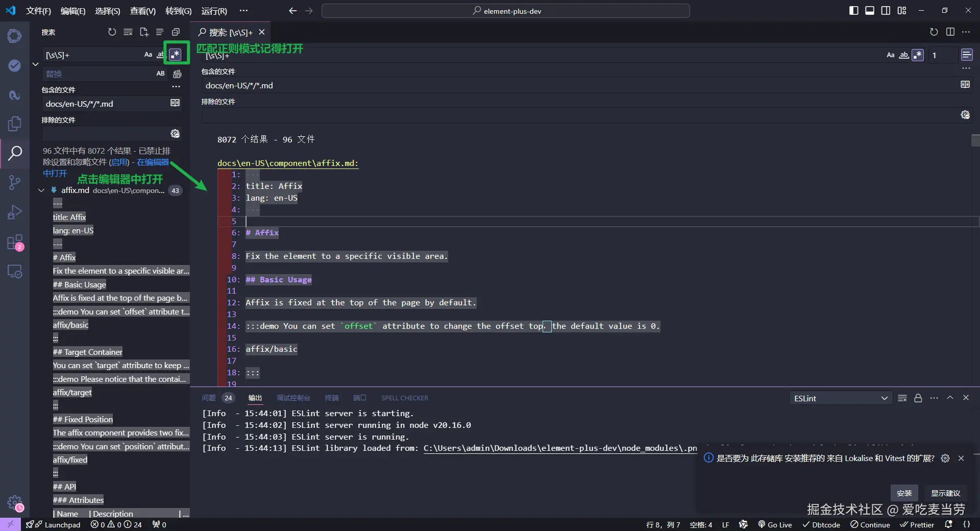Switch to the SPELL CHECKER panel tab

[405, 398]
